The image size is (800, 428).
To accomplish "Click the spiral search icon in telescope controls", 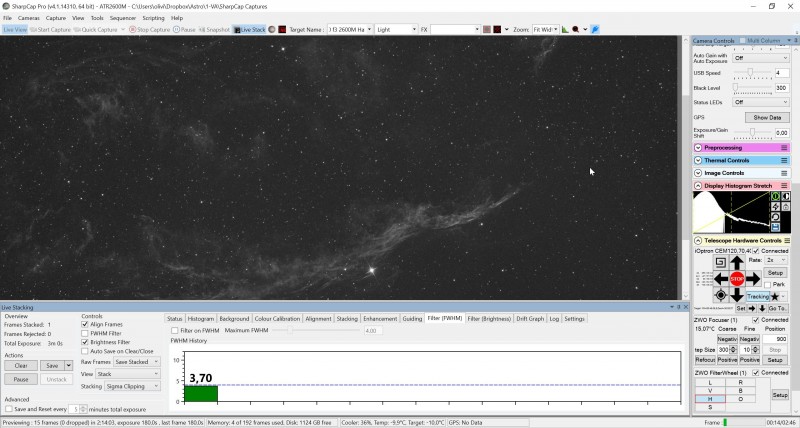I will 720,263.
